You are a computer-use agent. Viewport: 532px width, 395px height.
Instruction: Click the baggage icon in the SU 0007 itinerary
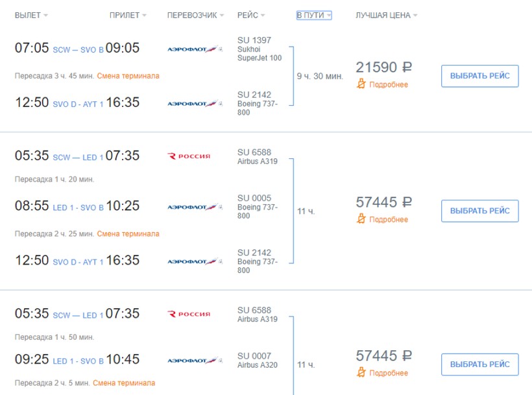tap(361, 373)
